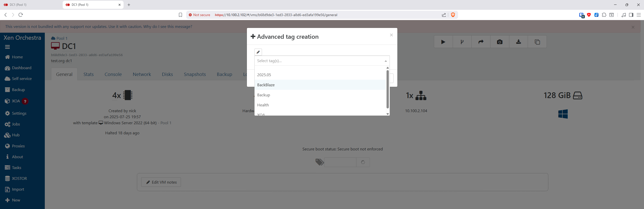Switch to the Disks tab

(x=167, y=74)
